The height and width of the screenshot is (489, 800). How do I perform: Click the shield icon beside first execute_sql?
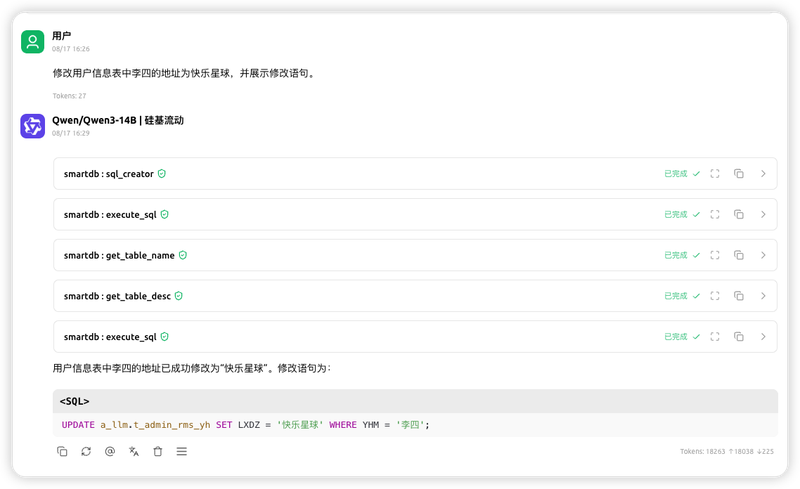point(164,214)
